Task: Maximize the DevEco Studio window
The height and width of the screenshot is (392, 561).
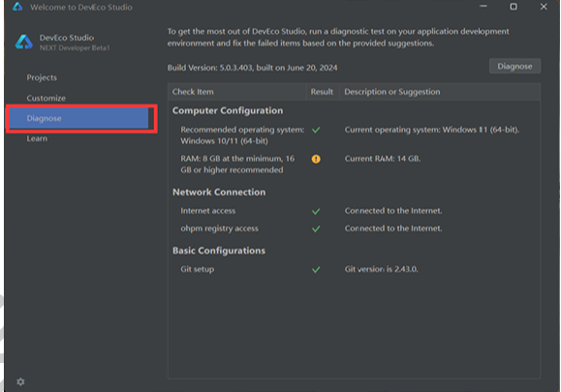Action: click(x=514, y=7)
